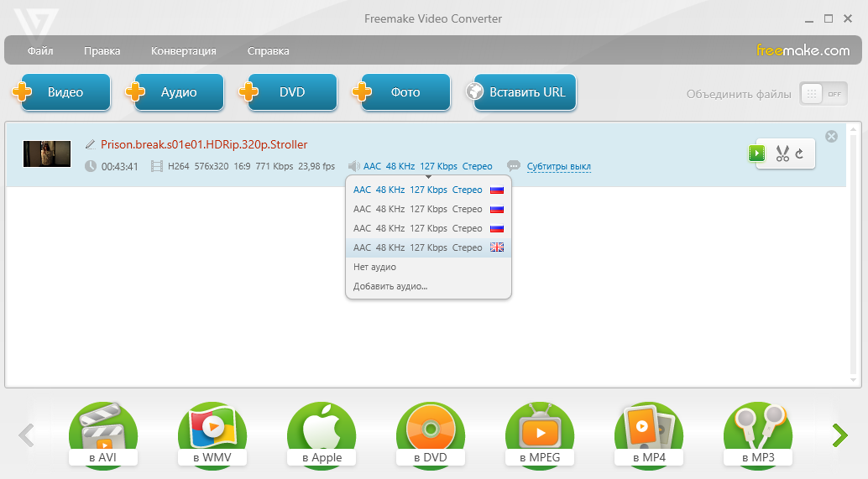Choose the 'в MP3' headphones icon
The height and width of the screenshot is (479, 868).
pos(757,434)
